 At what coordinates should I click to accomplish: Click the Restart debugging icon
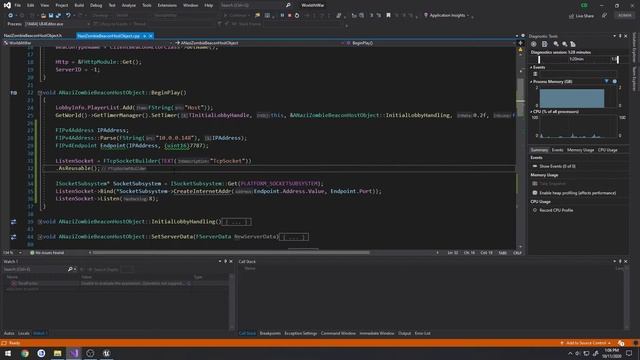(297, 16)
